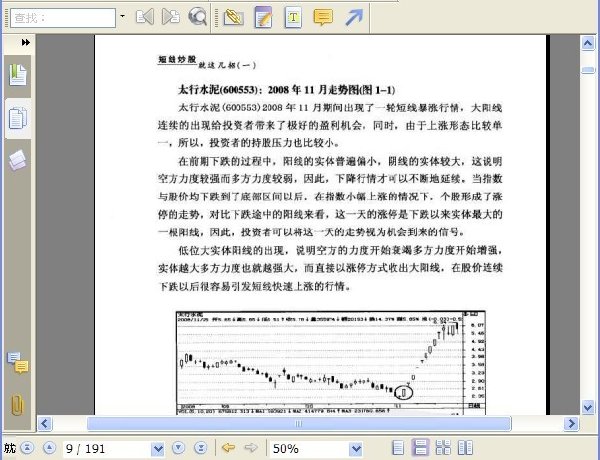The width and height of the screenshot is (600, 460).
Task: Select the highlight text tool
Action: point(233,17)
